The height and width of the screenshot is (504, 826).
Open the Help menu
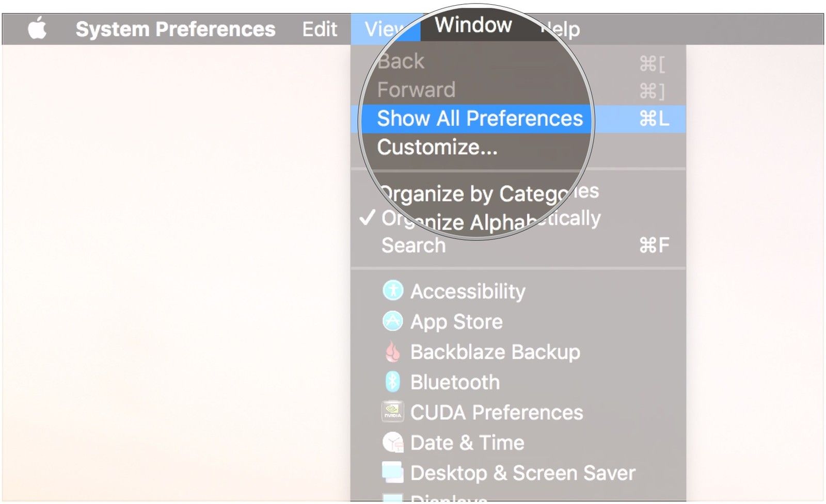click(563, 29)
